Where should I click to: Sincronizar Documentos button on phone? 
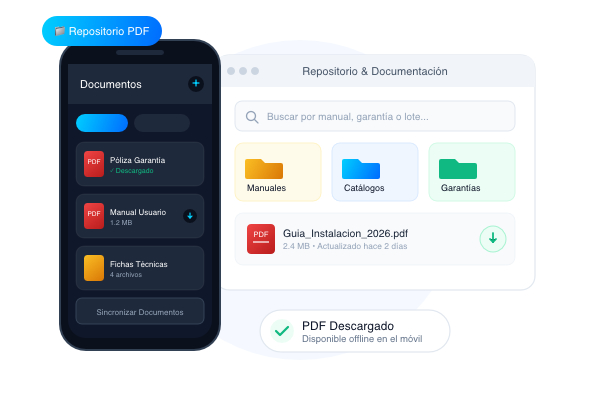pos(140,311)
